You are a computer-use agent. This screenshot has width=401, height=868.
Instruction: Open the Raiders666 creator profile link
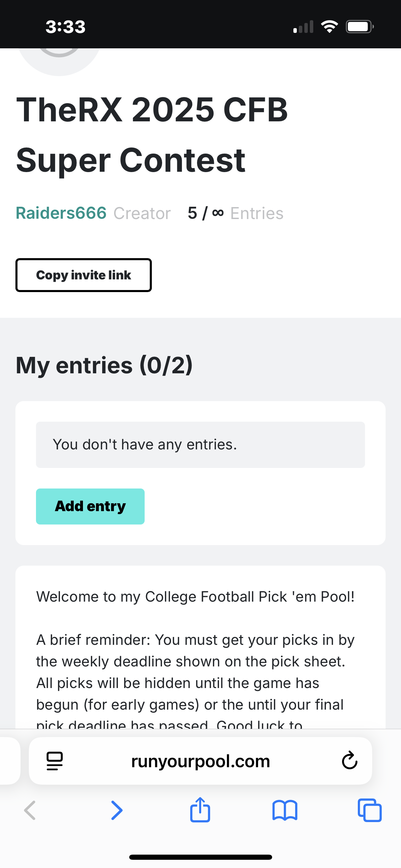tap(61, 213)
